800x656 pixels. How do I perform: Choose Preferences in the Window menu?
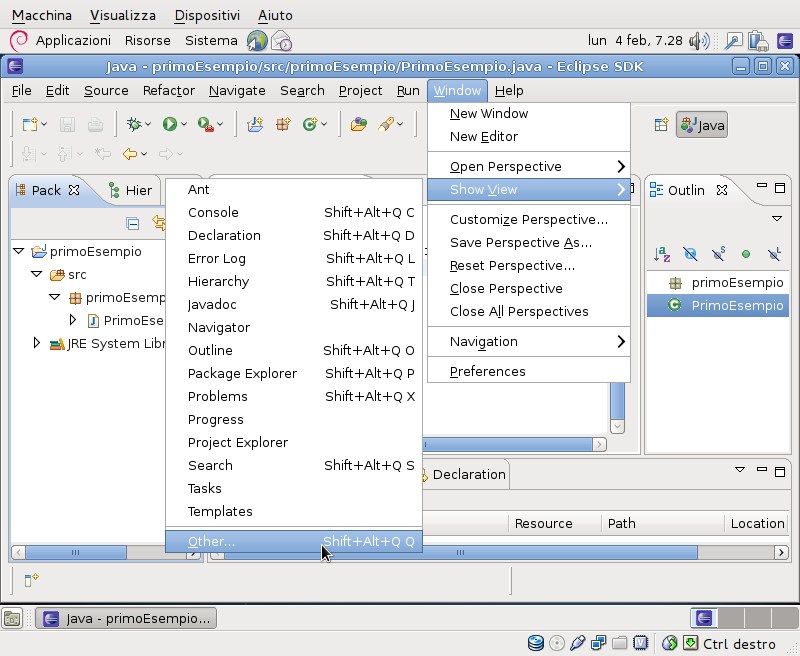[x=529, y=371]
